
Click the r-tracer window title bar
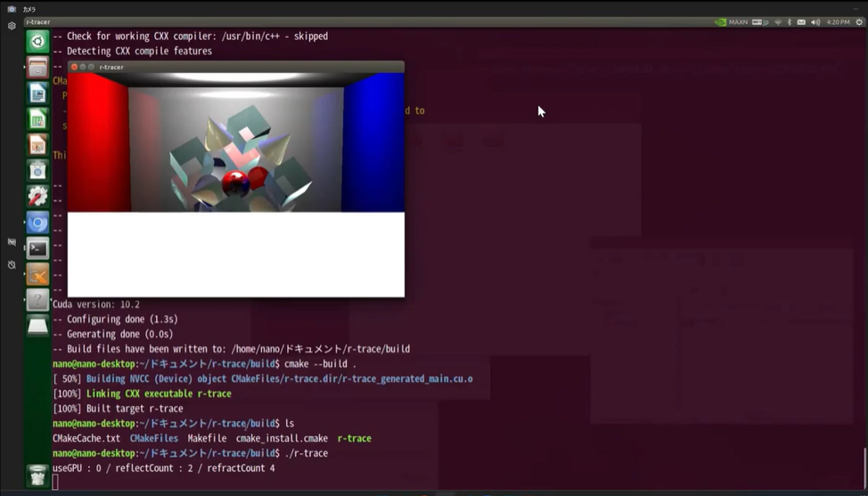pyautogui.click(x=250, y=67)
